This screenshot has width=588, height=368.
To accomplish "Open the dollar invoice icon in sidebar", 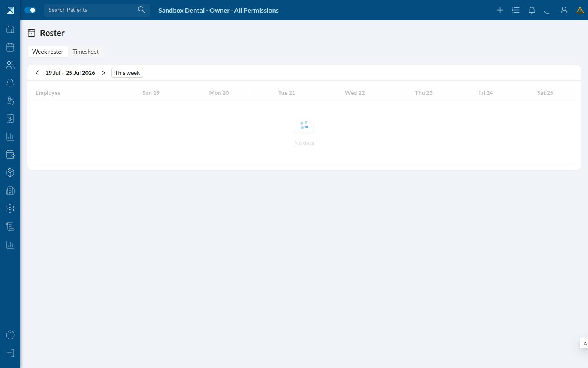I will coord(10,119).
